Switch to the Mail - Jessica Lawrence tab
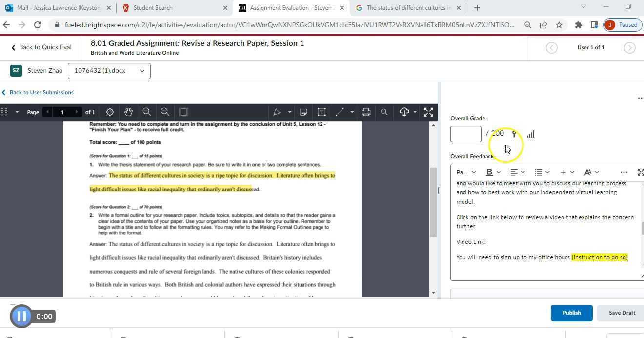 pos(59,8)
